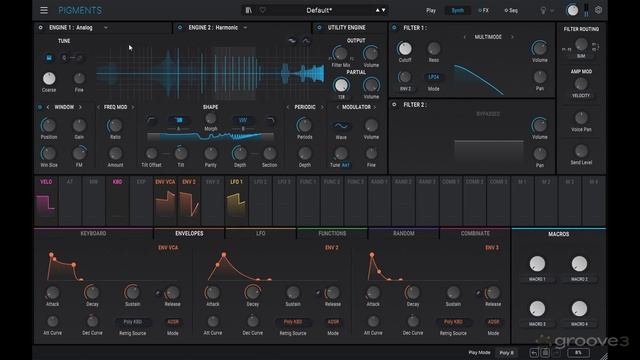The height and width of the screenshot is (360, 640).
Task: Toggle Engine 1 power button
Action: click(x=40, y=28)
